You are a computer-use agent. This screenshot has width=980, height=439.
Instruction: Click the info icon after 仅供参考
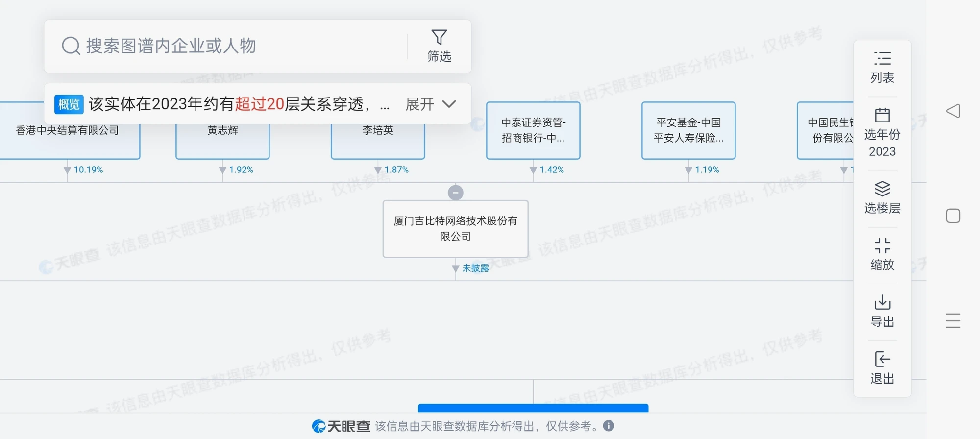[609, 426]
